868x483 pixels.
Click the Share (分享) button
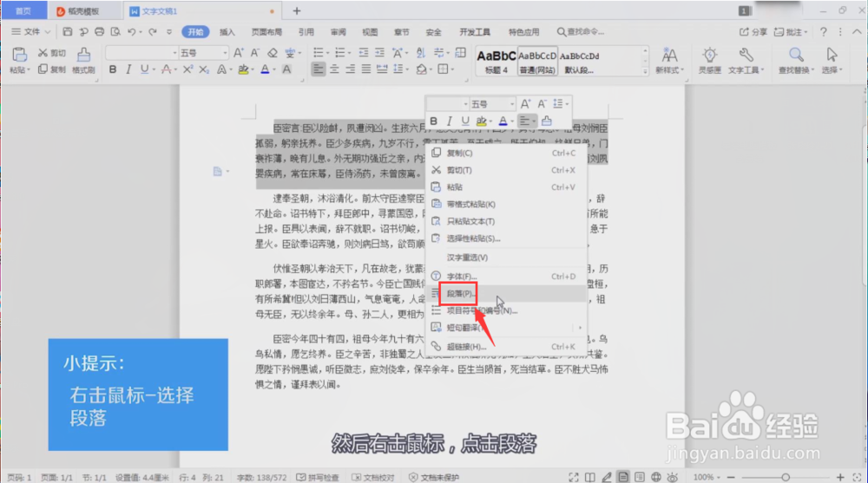tap(753, 32)
